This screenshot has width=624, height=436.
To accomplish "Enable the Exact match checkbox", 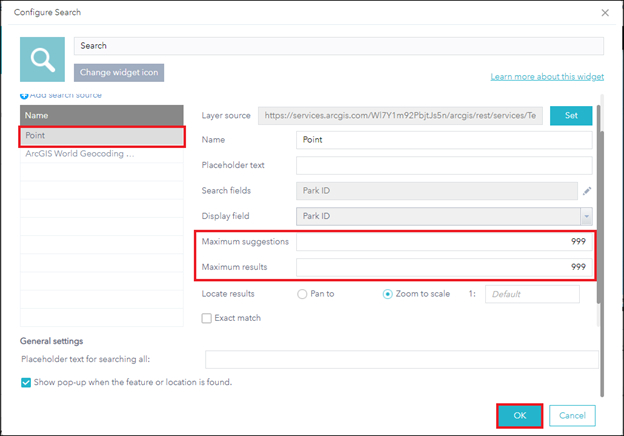I will coord(207,318).
